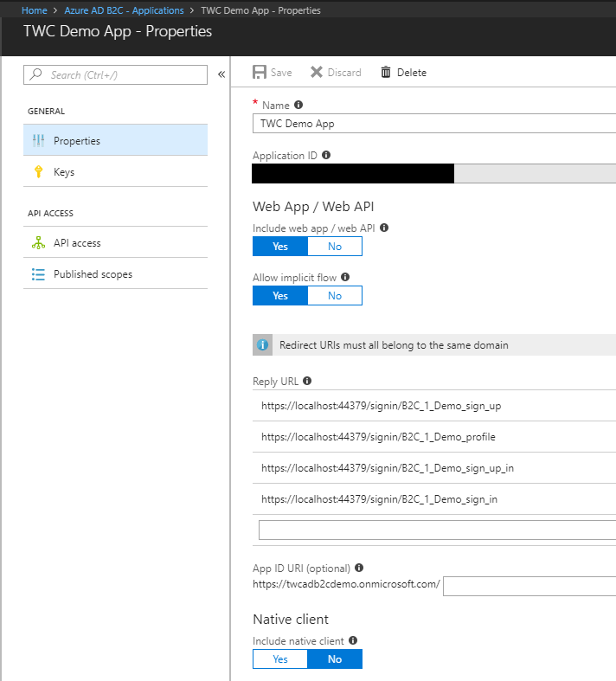Screen dimensions: 616x681
Task: Set Include web app to No
Action: [335, 247]
